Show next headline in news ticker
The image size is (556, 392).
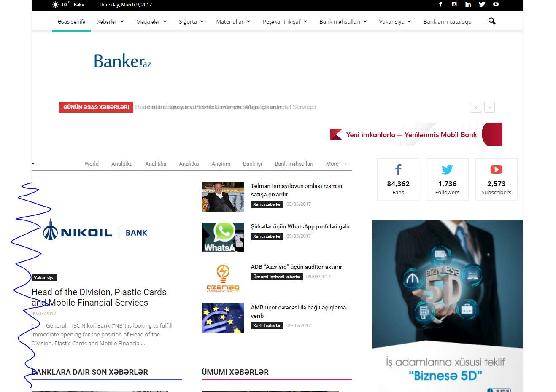click(x=489, y=107)
